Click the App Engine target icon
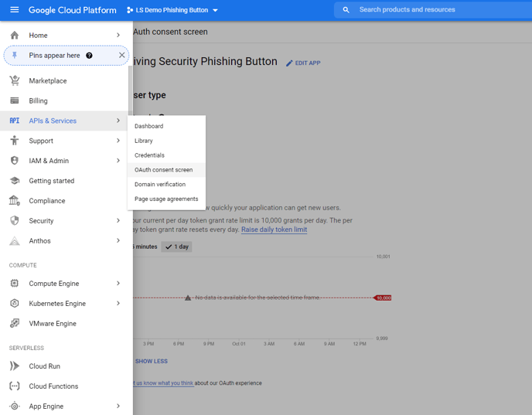 pos(15,406)
